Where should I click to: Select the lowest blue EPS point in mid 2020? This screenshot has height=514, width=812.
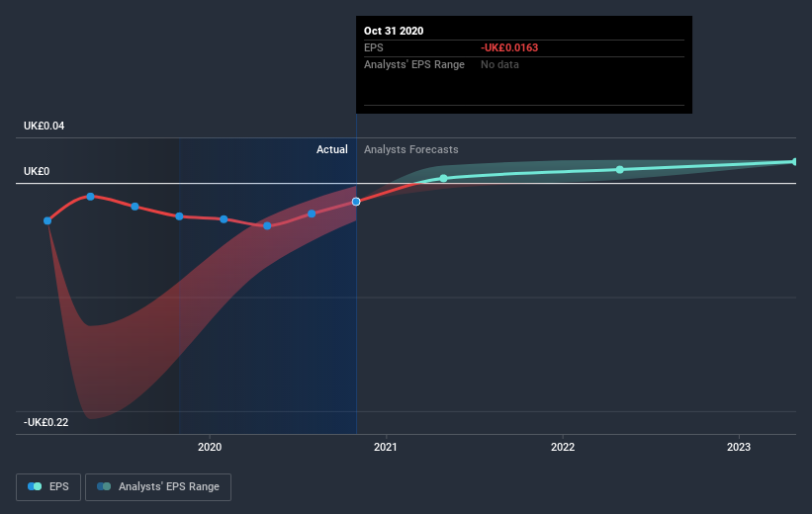tap(267, 225)
